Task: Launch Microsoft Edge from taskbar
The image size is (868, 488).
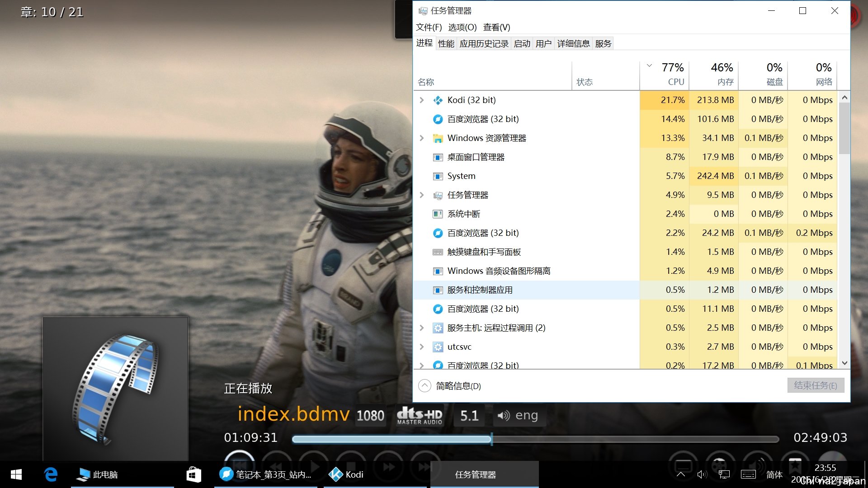Action: click(51, 474)
